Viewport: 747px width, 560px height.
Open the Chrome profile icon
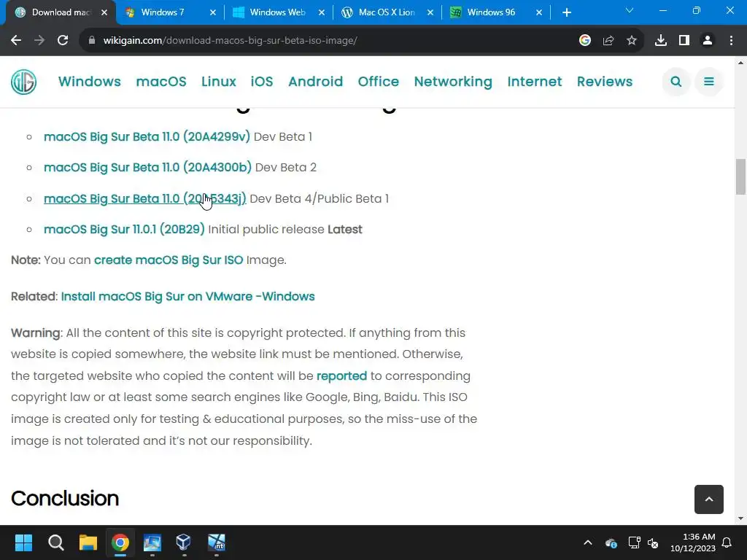708,41
